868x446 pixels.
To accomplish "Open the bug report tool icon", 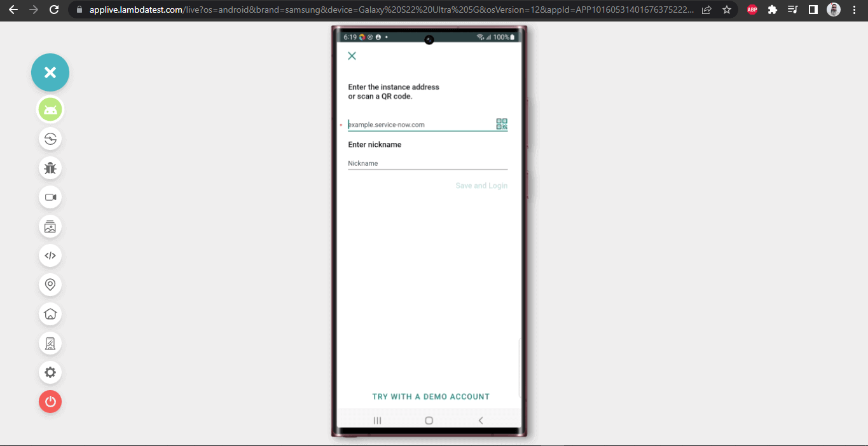I will pos(50,168).
